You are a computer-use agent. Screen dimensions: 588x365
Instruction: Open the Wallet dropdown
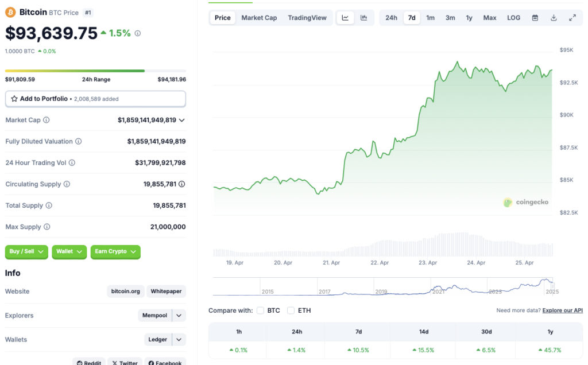point(69,251)
